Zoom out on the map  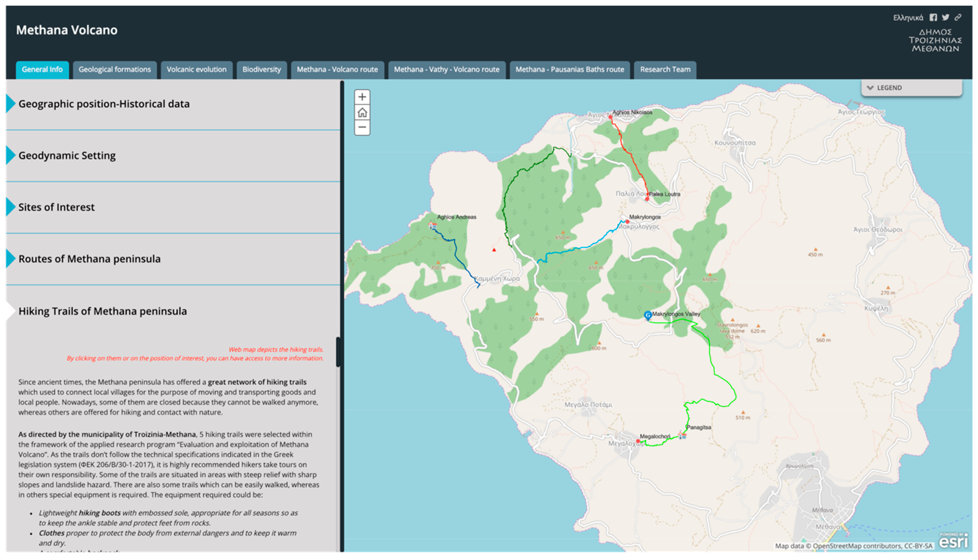tap(362, 127)
